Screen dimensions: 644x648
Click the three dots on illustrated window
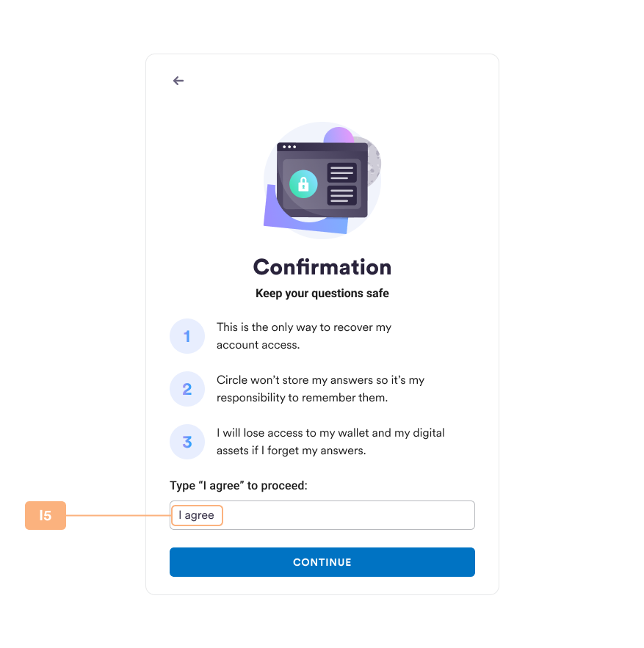289,147
